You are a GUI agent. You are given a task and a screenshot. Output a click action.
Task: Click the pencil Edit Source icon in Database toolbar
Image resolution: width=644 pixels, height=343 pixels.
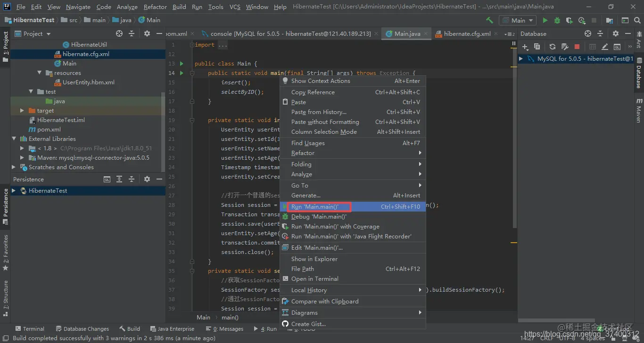click(x=605, y=47)
